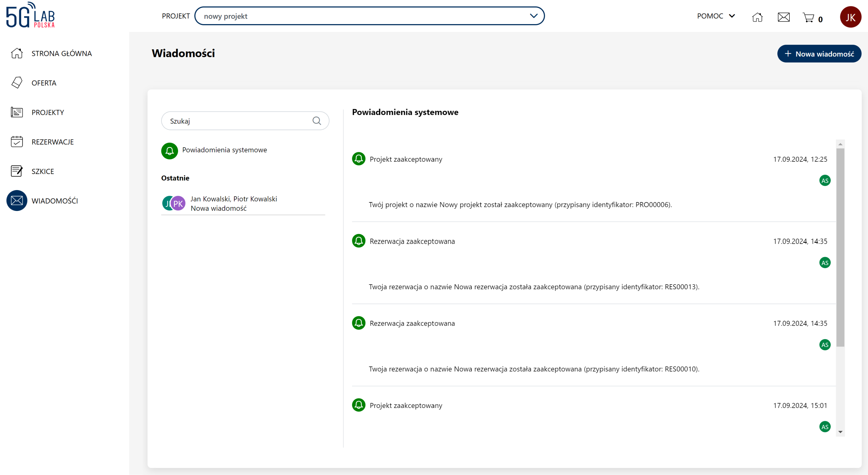Screen dimensions: 868x475
Task: Open the Oferta sidebar item
Action: coord(44,83)
